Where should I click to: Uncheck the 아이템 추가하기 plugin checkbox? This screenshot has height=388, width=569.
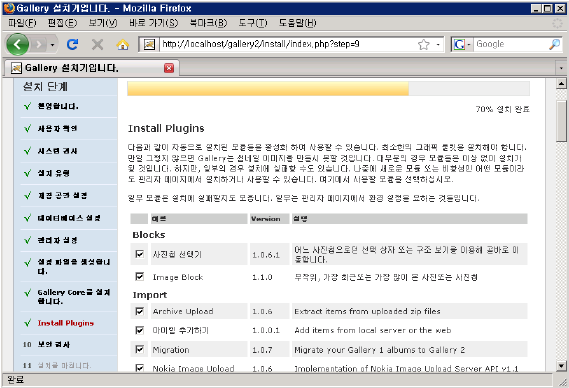tap(139, 330)
